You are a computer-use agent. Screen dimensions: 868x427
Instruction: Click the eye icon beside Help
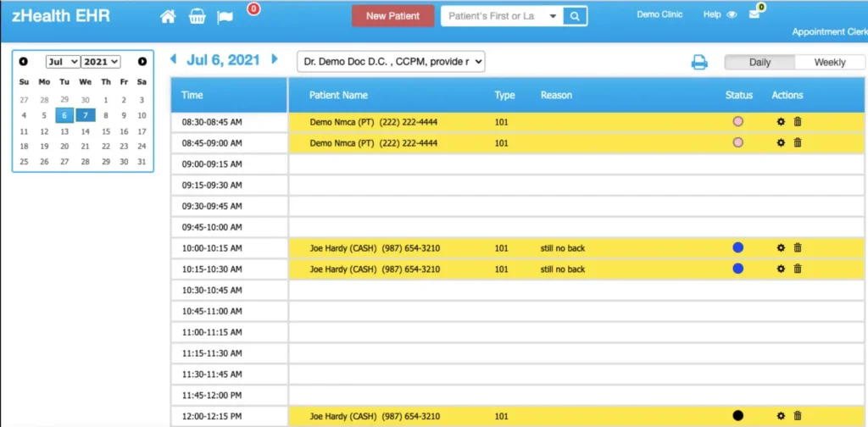[732, 15]
